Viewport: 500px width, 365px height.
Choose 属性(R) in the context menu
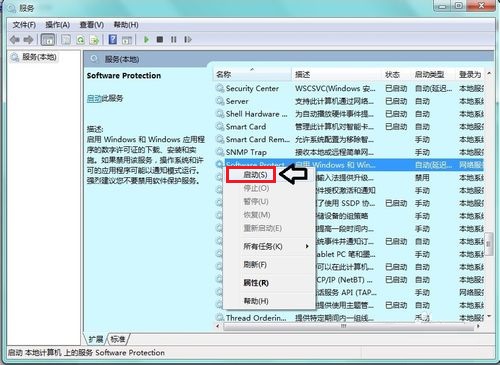pyautogui.click(x=269, y=283)
